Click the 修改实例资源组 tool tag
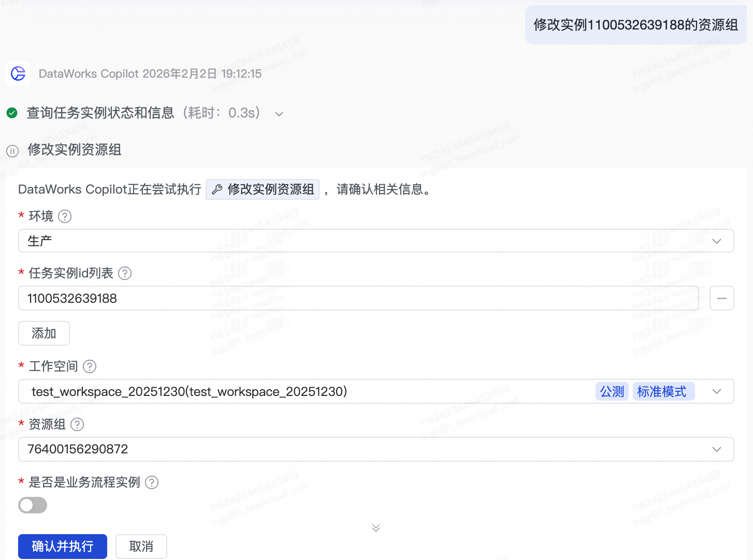Screen dimensions: 753x560 (263, 189)
